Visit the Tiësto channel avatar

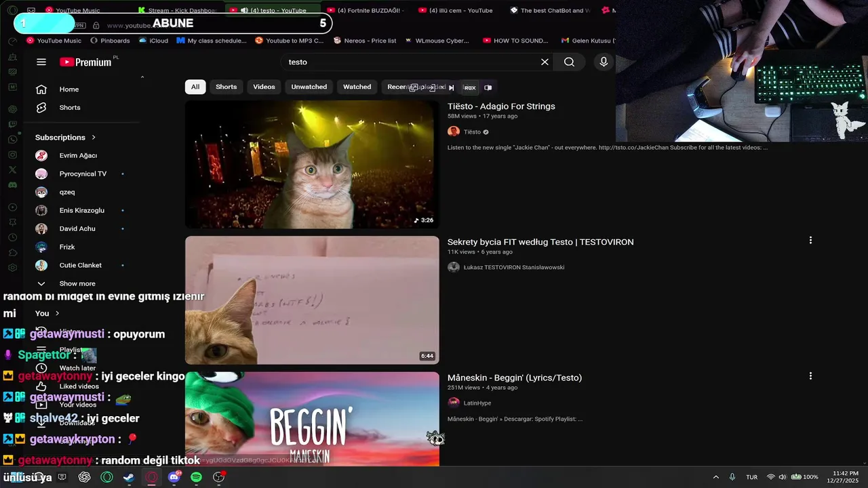click(x=454, y=131)
